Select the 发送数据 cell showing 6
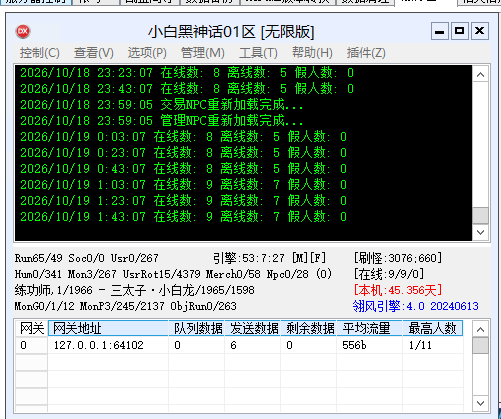501x419 pixels. tap(253, 345)
